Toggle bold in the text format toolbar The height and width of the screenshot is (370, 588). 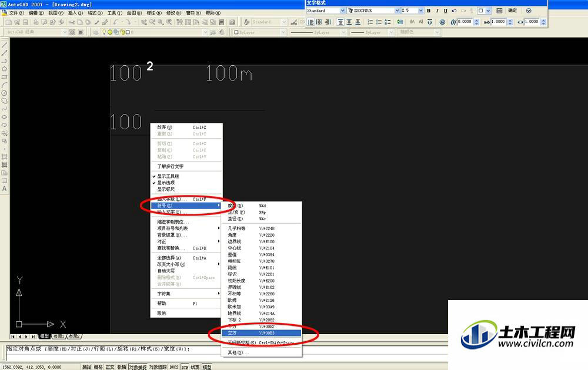point(429,11)
